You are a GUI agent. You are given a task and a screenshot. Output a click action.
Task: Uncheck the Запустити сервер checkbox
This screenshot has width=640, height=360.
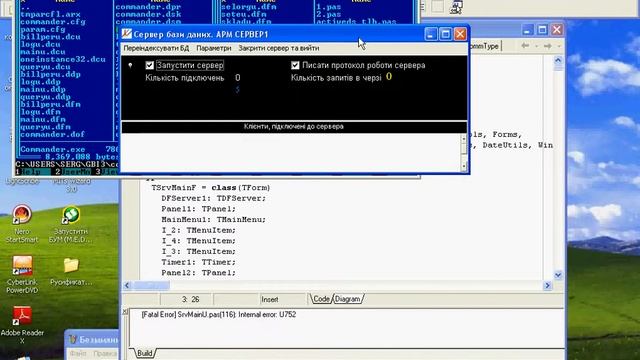click(149, 65)
